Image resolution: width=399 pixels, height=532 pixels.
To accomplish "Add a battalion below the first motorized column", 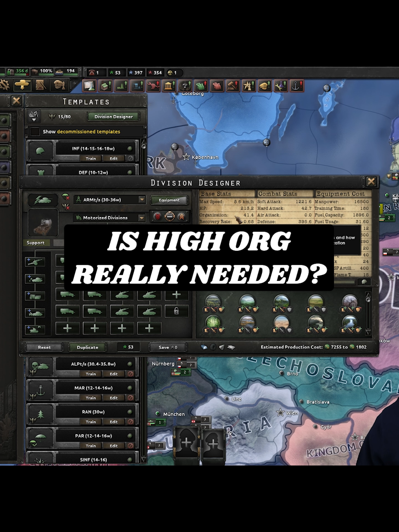I will pyautogui.click(x=67, y=328).
